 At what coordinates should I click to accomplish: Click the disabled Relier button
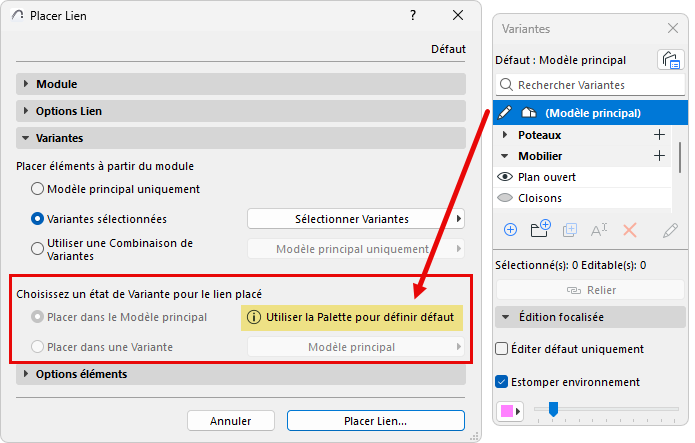(x=590, y=290)
